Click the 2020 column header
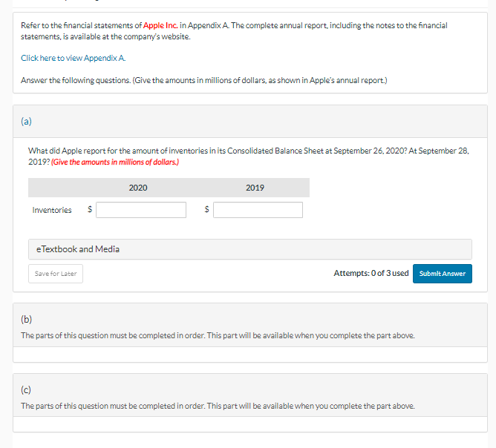This screenshot has width=496, height=448. [138, 188]
